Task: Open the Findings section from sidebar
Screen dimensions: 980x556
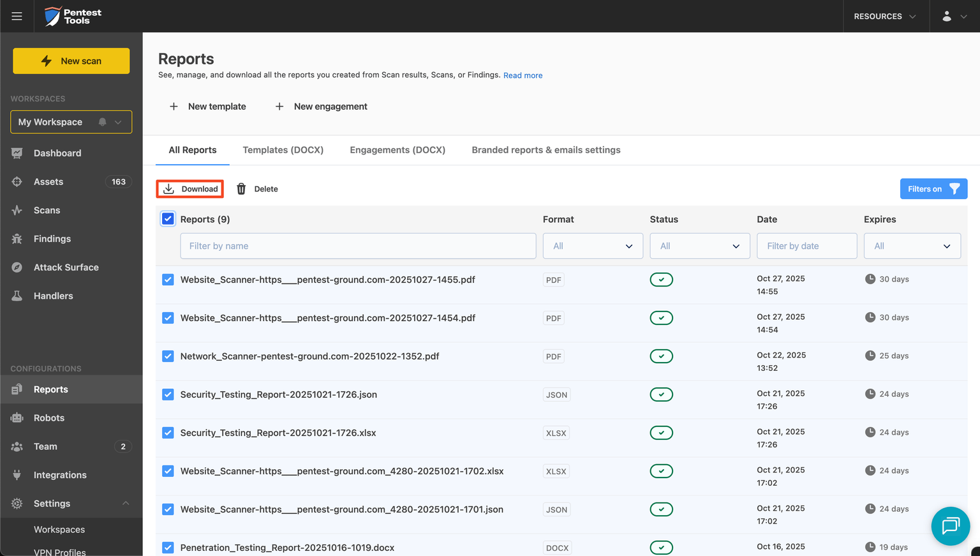Action: [52, 238]
